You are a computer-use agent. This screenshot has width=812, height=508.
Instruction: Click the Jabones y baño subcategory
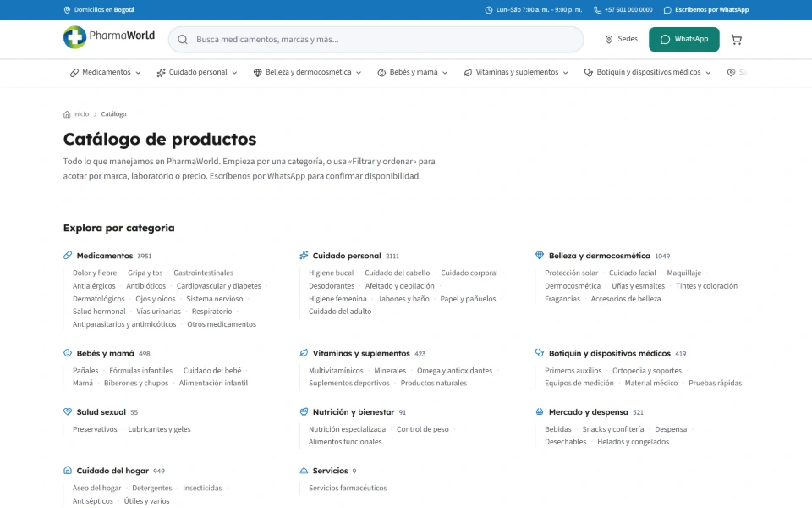click(x=403, y=299)
